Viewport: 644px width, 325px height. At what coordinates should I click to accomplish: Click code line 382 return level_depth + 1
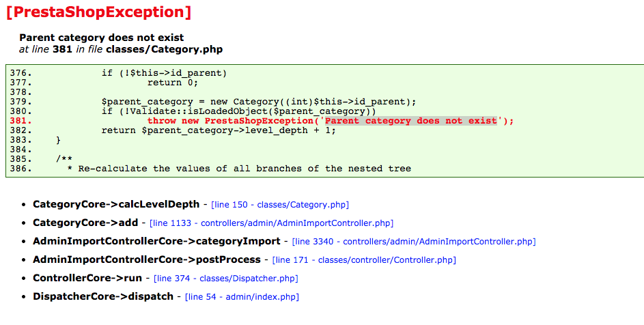tap(219, 130)
